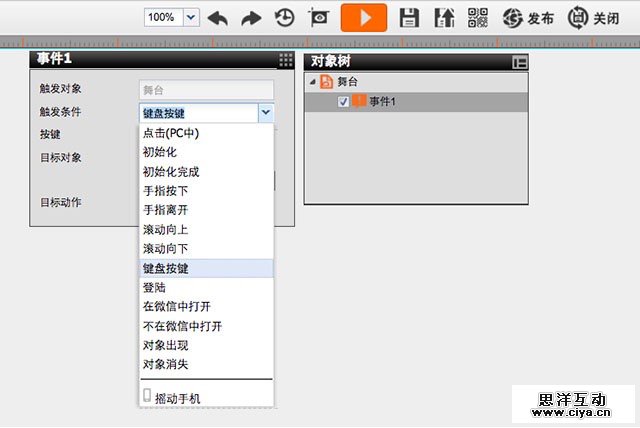Click the 触发对象 input field
This screenshot has height=428, width=640.
[205, 90]
